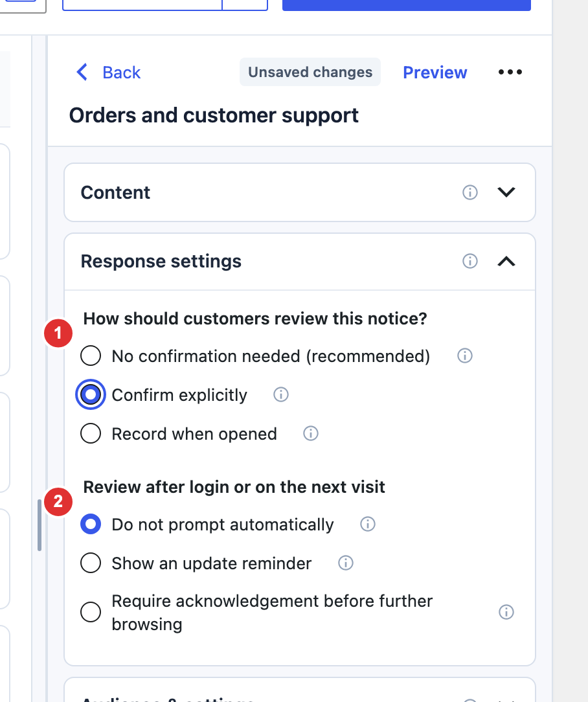Open the Preview link
The image size is (588, 702).
tap(435, 72)
